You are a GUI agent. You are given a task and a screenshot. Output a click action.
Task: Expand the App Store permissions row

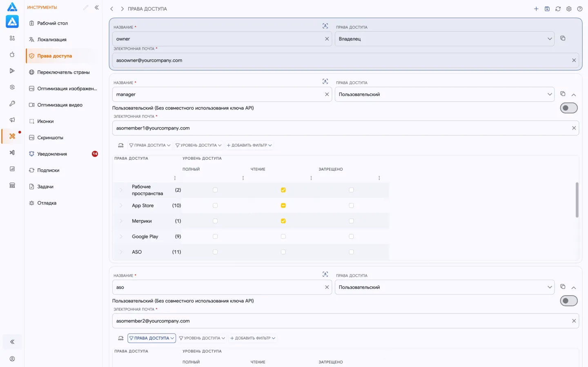(121, 206)
